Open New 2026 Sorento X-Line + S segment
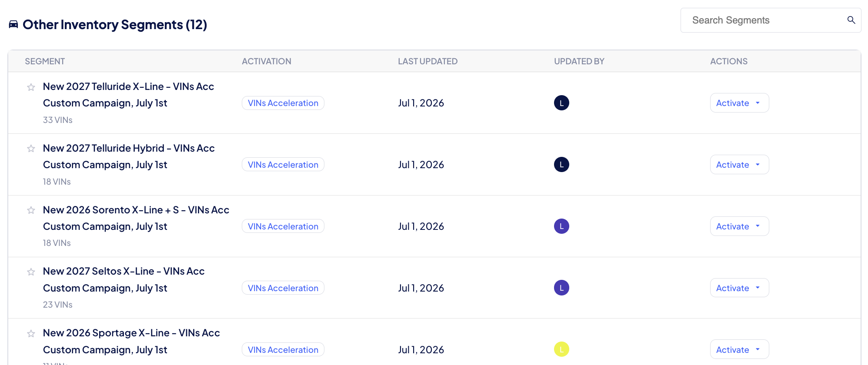 (136, 218)
